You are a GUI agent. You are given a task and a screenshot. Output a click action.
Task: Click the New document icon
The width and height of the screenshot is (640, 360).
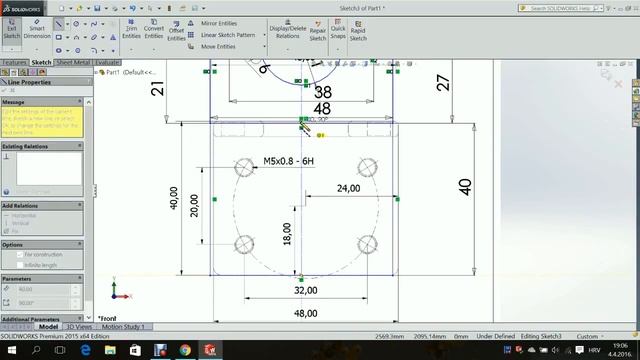pos(62,8)
